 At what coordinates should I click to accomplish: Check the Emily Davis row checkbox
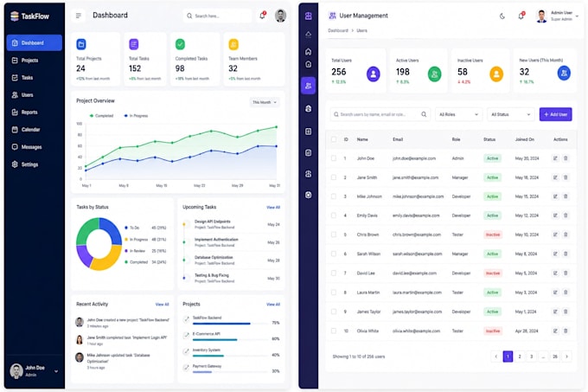pos(334,215)
